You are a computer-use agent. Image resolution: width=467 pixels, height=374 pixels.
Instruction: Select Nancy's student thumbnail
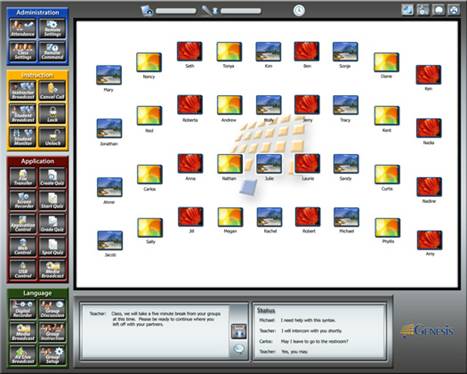(149, 62)
